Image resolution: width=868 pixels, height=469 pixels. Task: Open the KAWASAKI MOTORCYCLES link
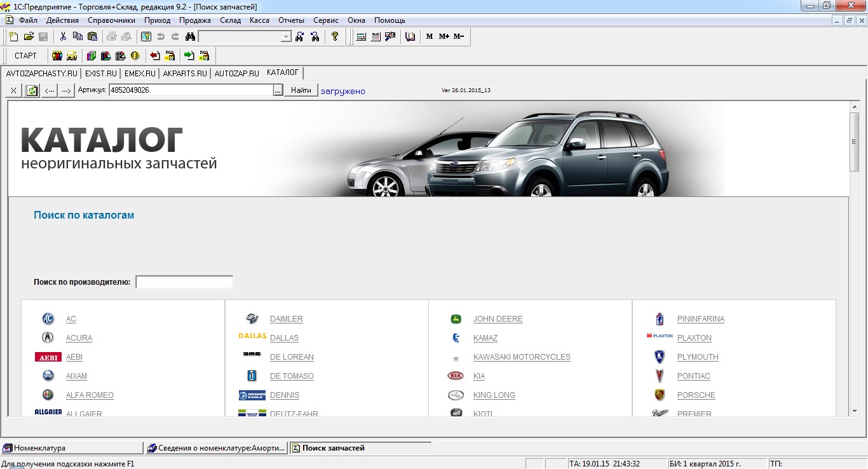(x=522, y=357)
